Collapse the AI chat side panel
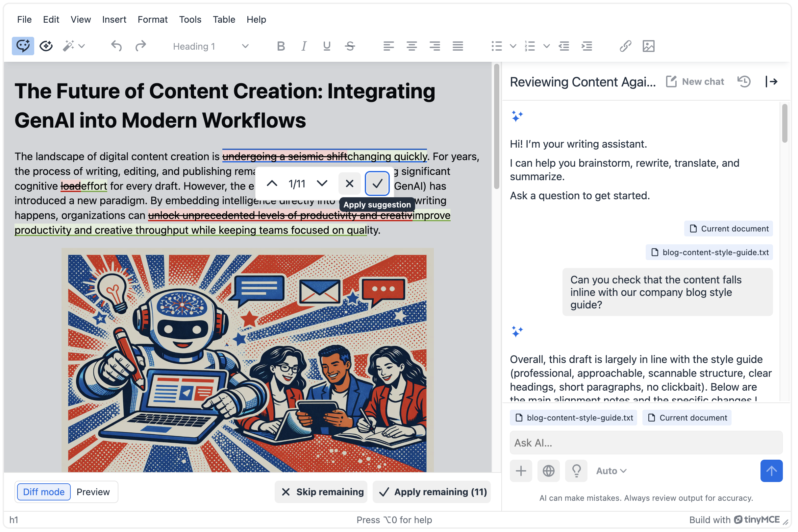This screenshot has height=532, width=798. click(x=771, y=82)
